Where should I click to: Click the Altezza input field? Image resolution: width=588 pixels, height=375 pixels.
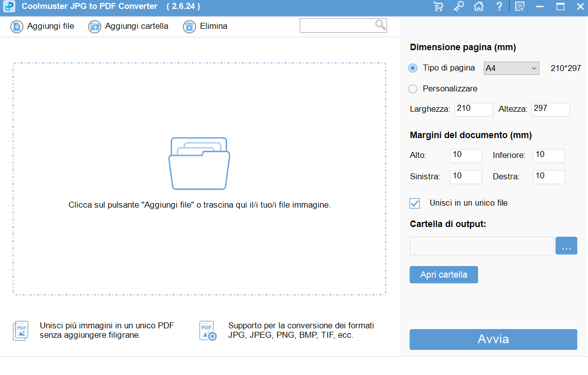point(550,109)
